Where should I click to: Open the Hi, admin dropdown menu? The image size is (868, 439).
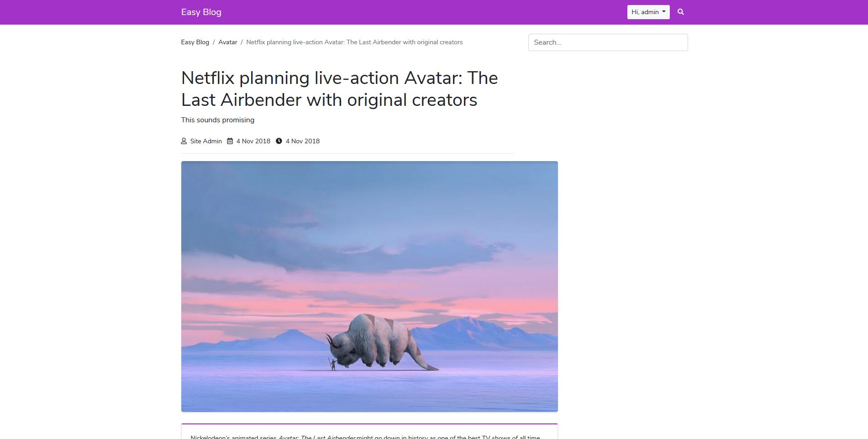(x=648, y=12)
